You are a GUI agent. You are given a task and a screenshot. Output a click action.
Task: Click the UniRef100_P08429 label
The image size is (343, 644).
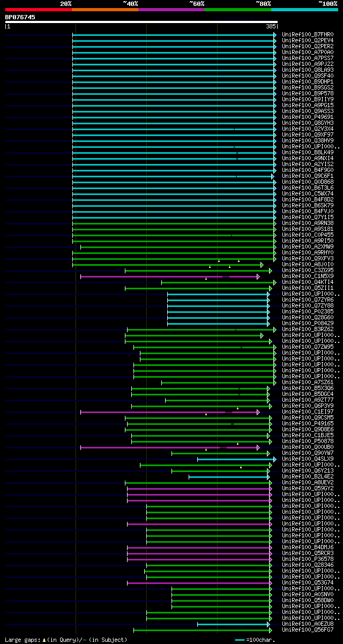click(x=308, y=323)
